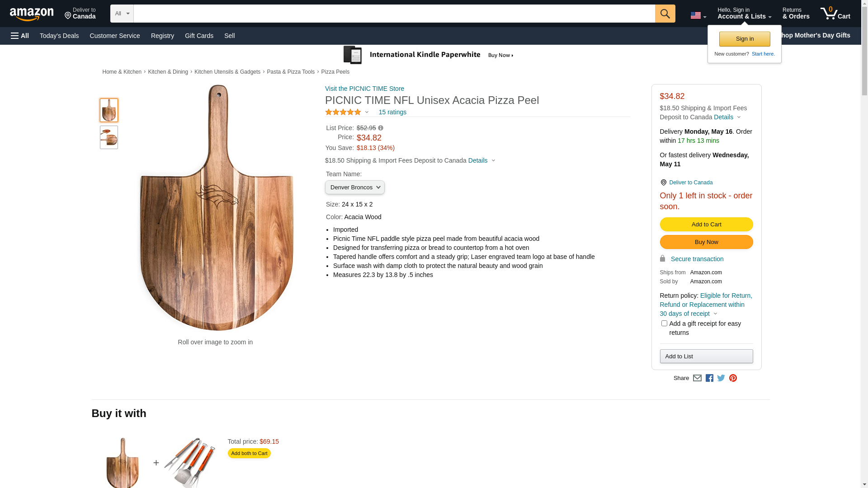This screenshot has height=488, width=868.
Task: Share the product on Facebook
Action: coord(709,378)
